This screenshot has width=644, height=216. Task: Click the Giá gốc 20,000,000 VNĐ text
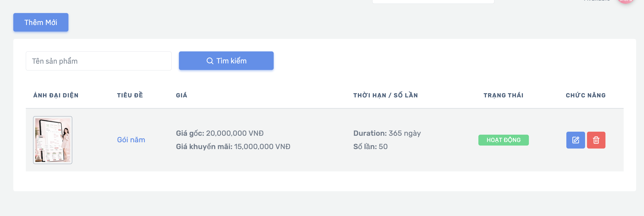tap(220, 133)
